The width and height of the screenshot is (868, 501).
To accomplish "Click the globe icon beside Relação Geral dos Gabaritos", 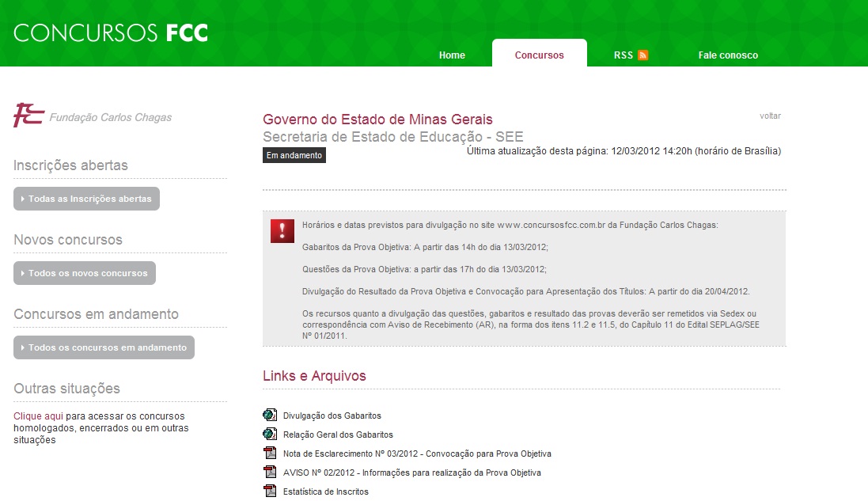I will click(267, 434).
